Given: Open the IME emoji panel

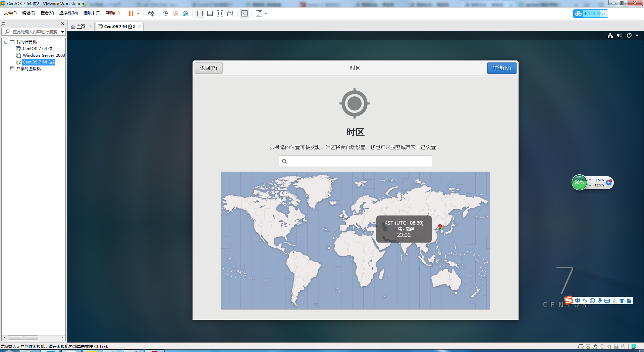Looking at the screenshot, I should [x=592, y=301].
